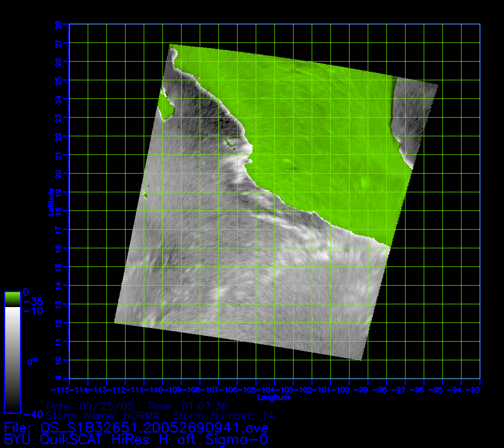Click the Longitude axis title
The image size is (504, 448).
coord(274,398)
